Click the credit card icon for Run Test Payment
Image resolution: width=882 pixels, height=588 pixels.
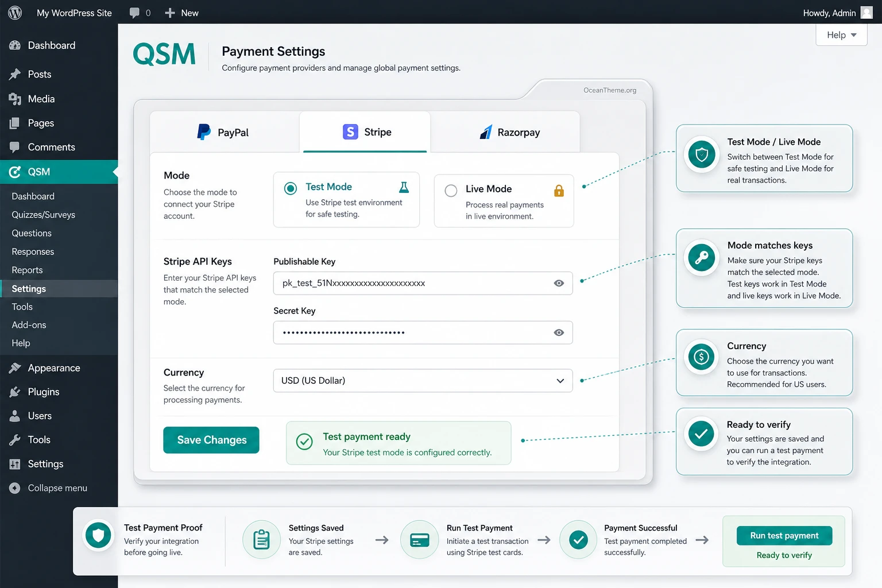point(420,540)
